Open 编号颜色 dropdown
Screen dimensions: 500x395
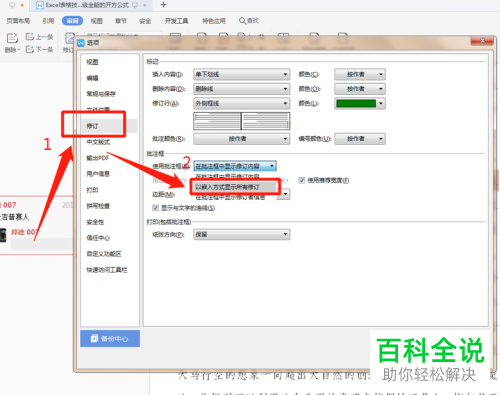tap(360, 139)
